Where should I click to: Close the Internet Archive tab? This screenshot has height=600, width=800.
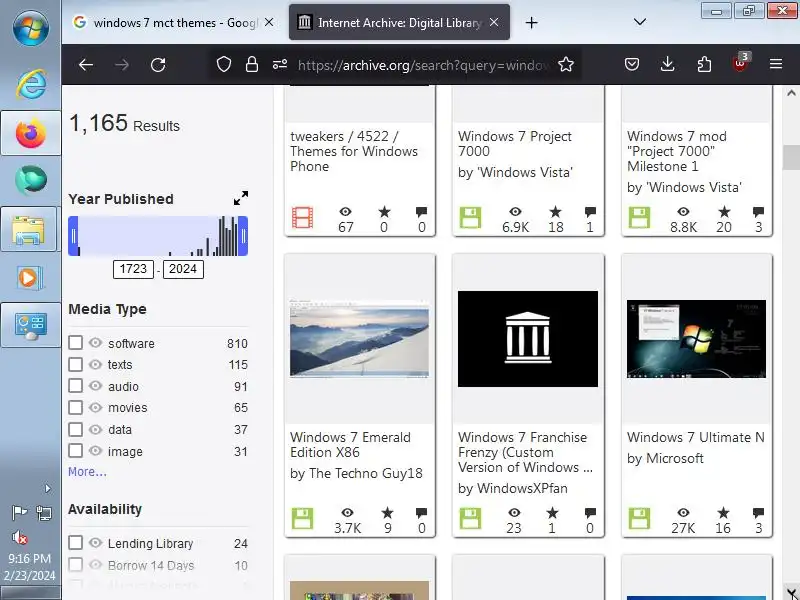494,22
